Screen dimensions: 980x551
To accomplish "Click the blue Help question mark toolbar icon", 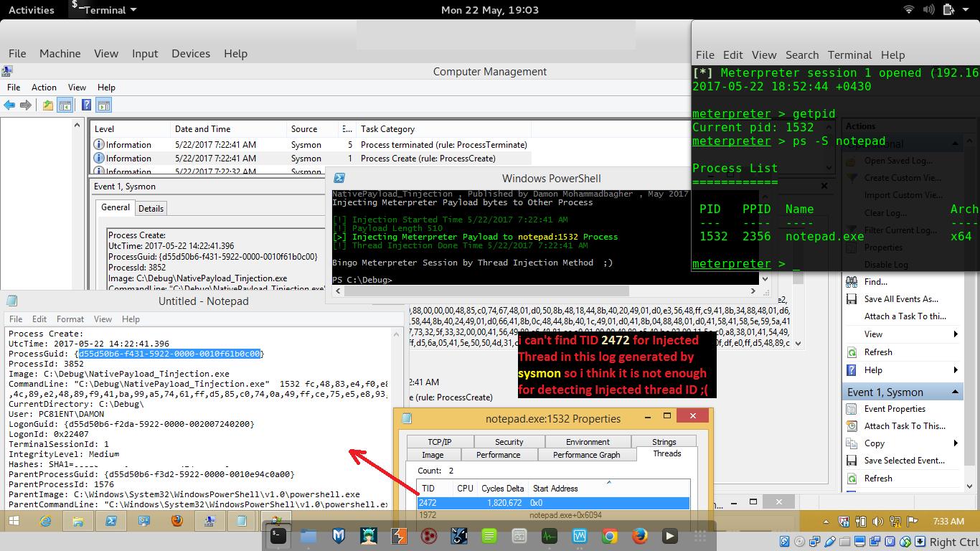I will tap(86, 105).
